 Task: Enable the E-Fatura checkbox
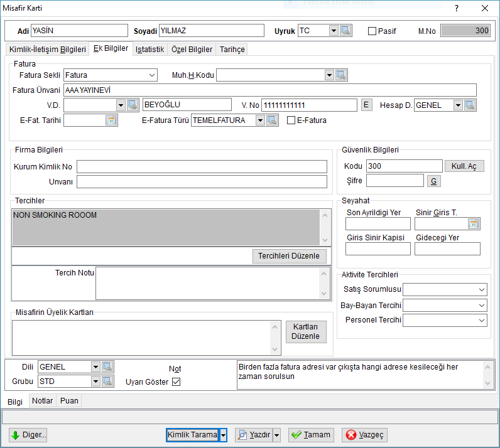pyautogui.click(x=291, y=120)
